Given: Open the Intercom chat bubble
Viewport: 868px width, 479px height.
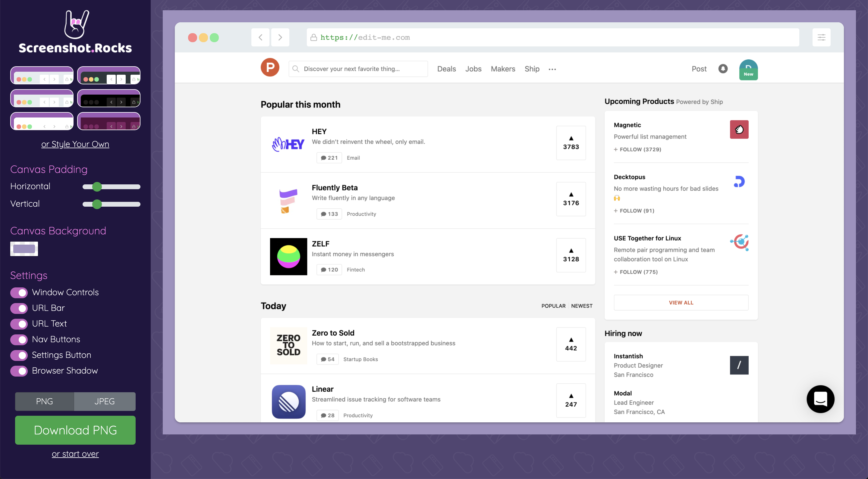Looking at the screenshot, I should (x=820, y=399).
